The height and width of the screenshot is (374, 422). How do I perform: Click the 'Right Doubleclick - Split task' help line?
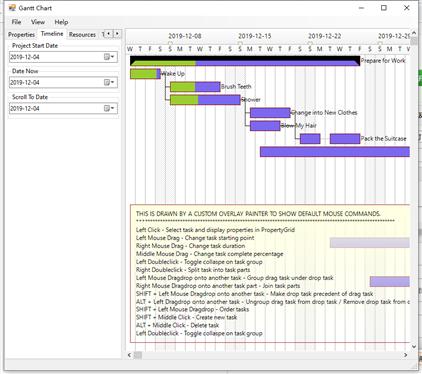point(193,270)
